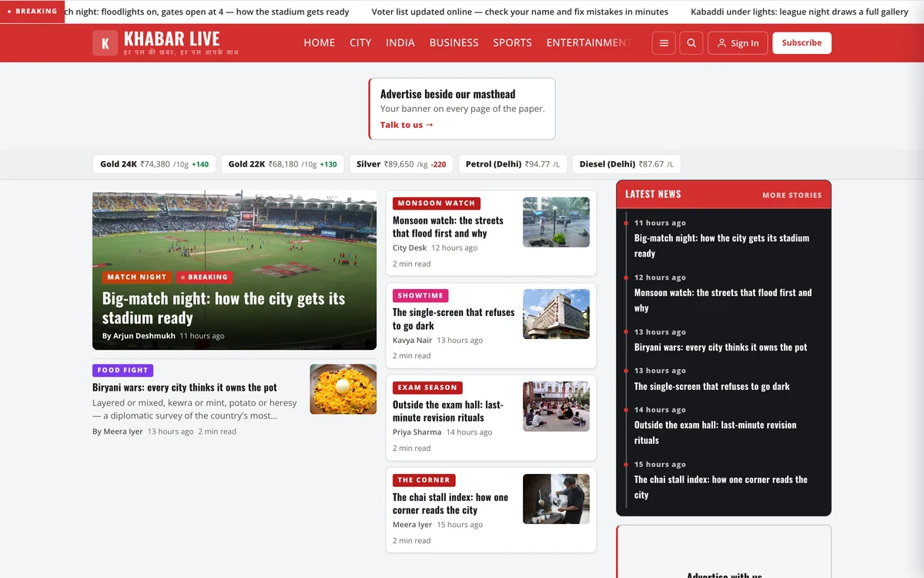The width and height of the screenshot is (924, 578).
Task: Click City Desk byline text
Action: click(410, 248)
